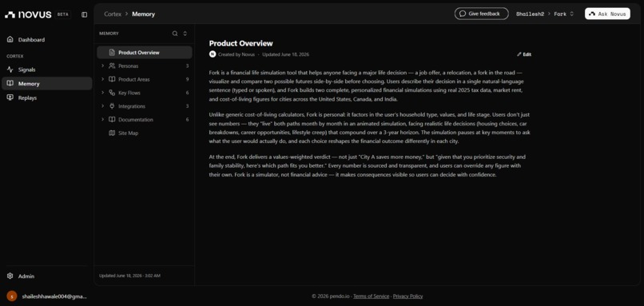Open Dashboard from the home icon
The height and width of the screenshot is (306, 644).
coord(10,40)
